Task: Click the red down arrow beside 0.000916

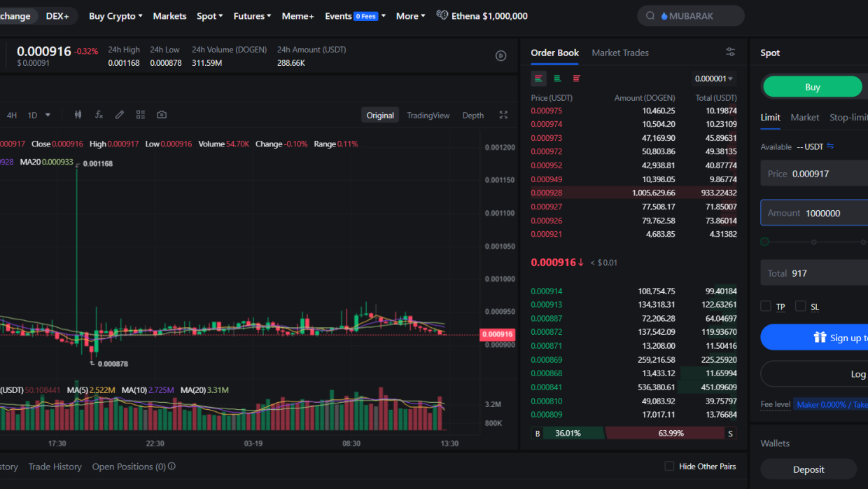Action: tap(581, 263)
